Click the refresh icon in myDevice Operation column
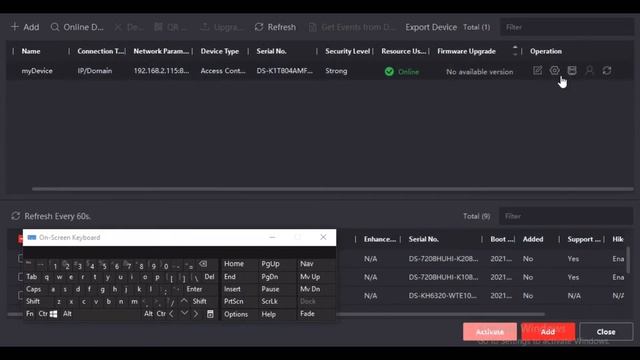This screenshot has width=640, height=360. 607,70
